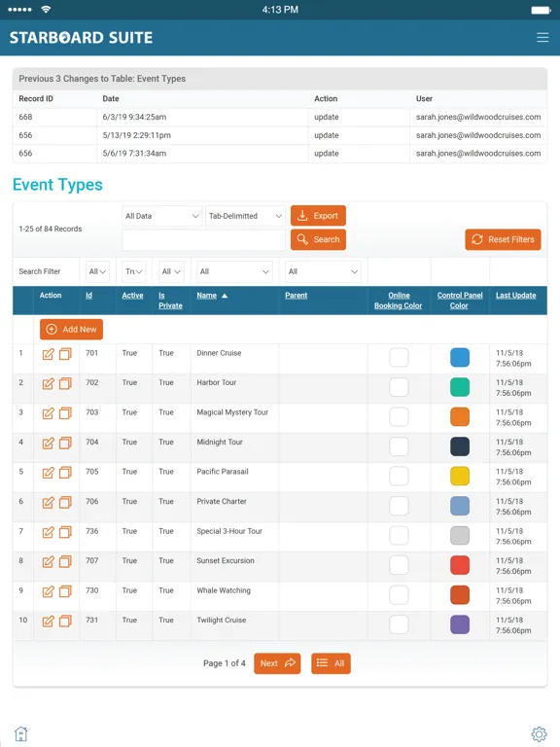Duplicate the Midnight Tour record
The height and width of the screenshot is (747, 560).
[x=65, y=444]
